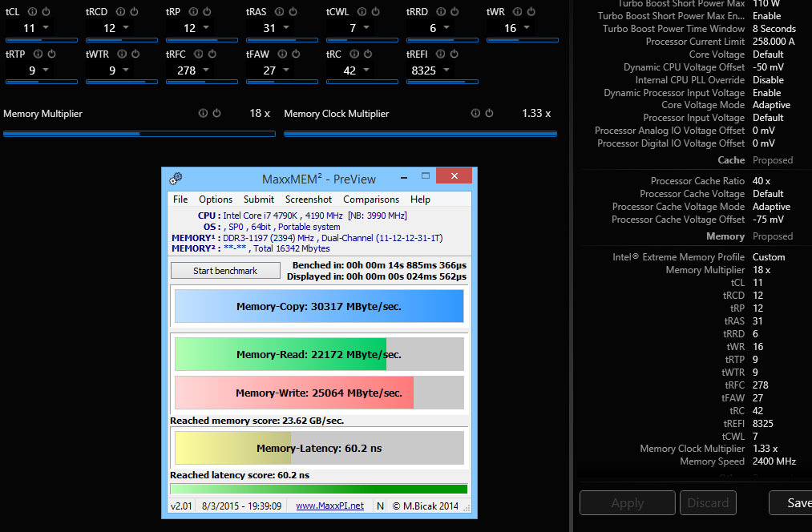Open the www.MaxxPI.net link
812x532 pixels.
click(330, 506)
